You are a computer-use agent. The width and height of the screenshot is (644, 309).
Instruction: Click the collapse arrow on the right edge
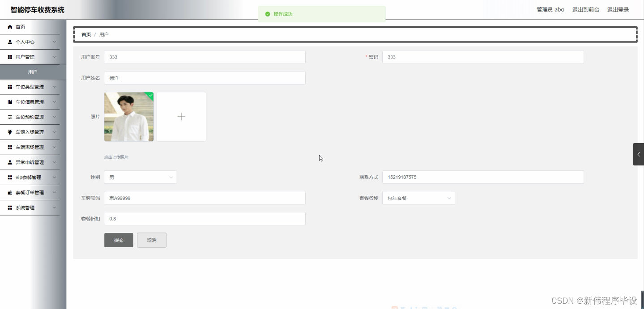(x=638, y=154)
